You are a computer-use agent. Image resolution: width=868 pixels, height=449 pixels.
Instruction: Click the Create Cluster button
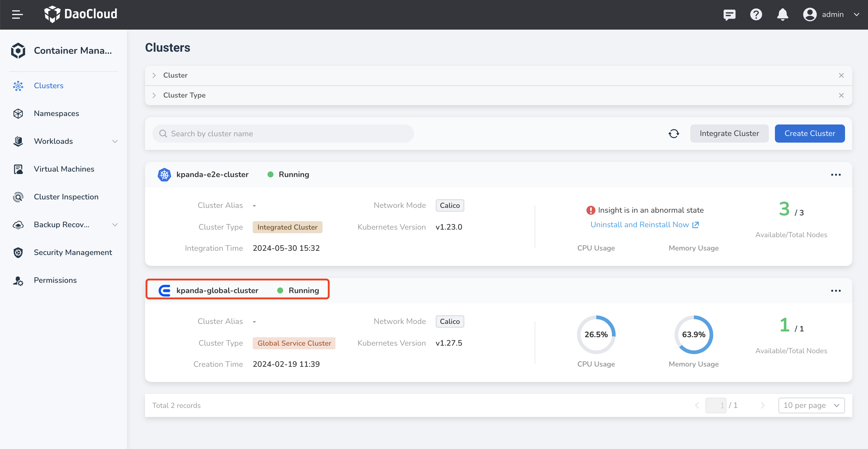click(809, 134)
